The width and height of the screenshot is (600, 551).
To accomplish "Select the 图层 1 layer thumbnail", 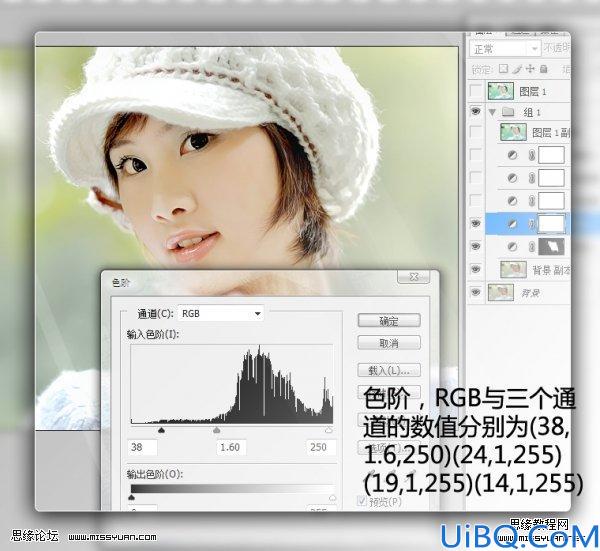I will [x=501, y=91].
